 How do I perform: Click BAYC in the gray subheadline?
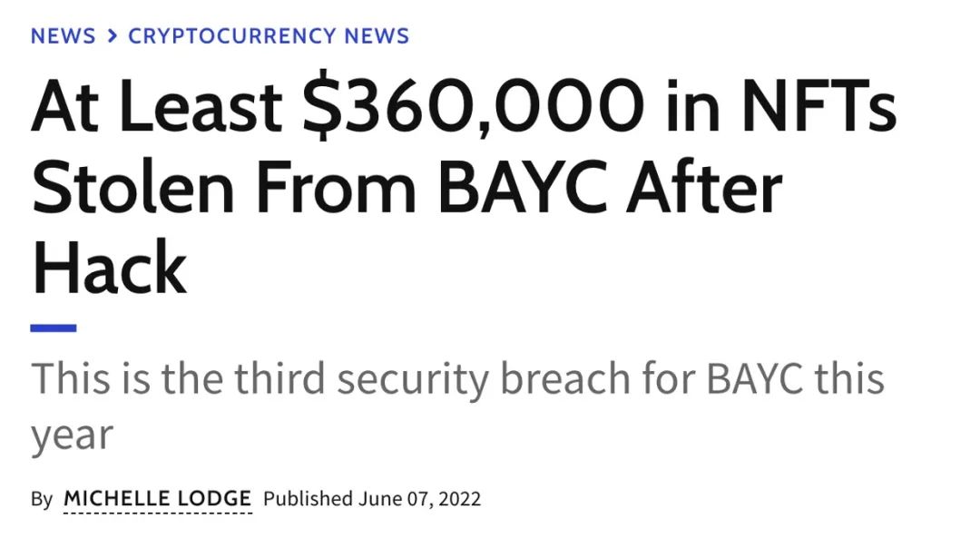[754, 379]
